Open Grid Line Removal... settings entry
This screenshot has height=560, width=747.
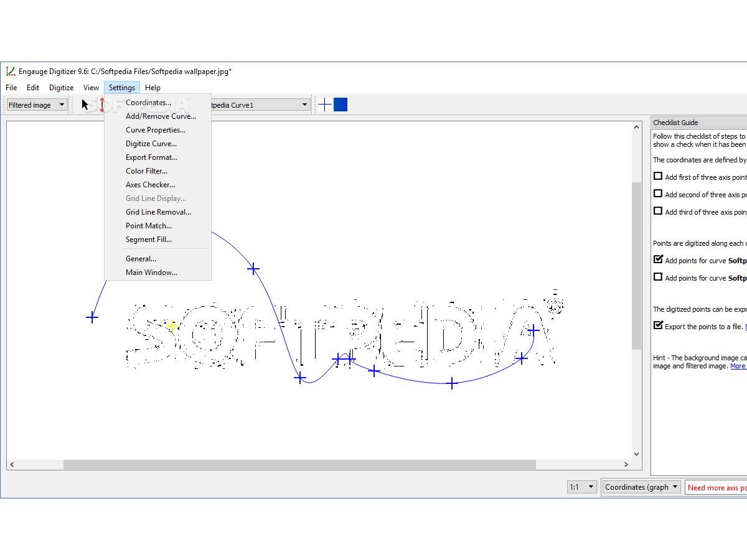click(158, 212)
